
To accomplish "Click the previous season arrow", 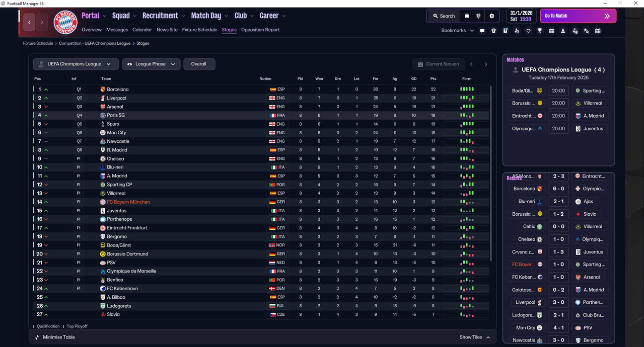I will click(471, 64).
